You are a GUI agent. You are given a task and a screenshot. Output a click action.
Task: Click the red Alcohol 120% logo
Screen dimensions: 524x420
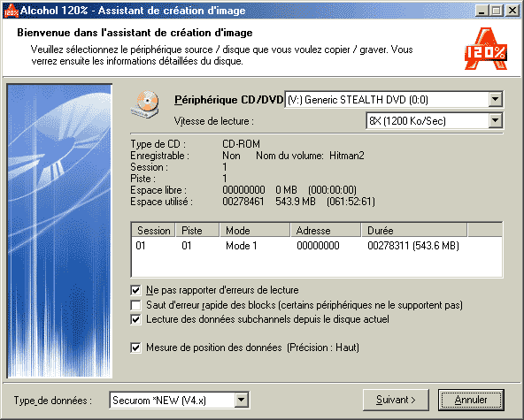click(x=486, y=49)
